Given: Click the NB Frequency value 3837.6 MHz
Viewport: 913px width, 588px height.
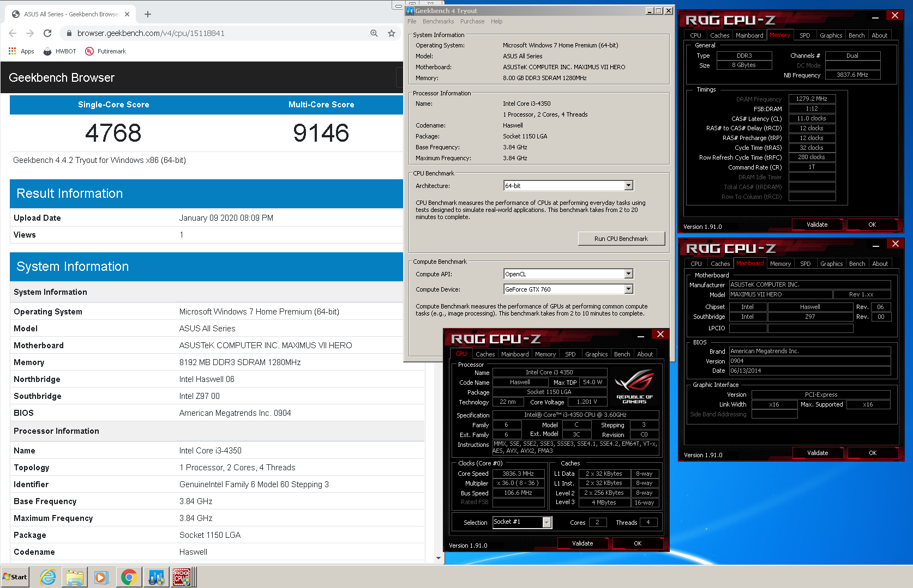Looking at the screenshot, I should [x=852, y=75].
